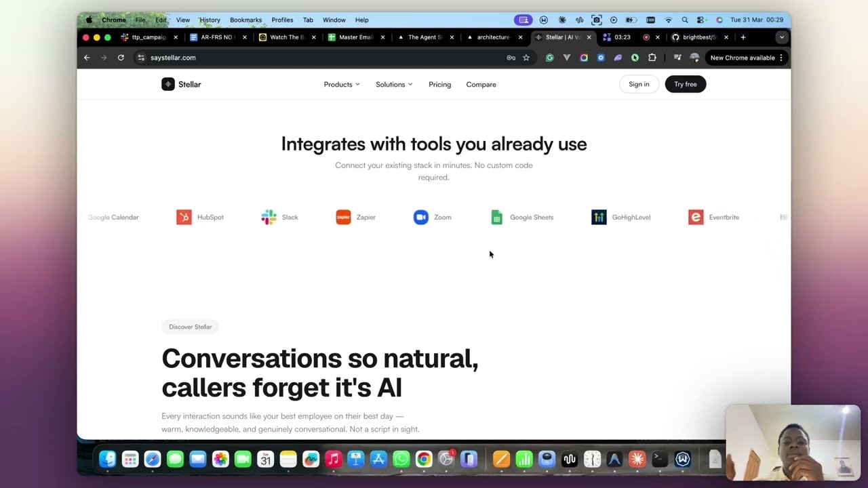Open the Help menu
868x488 pixels.
pyautogui.click(x=362, y=20)
